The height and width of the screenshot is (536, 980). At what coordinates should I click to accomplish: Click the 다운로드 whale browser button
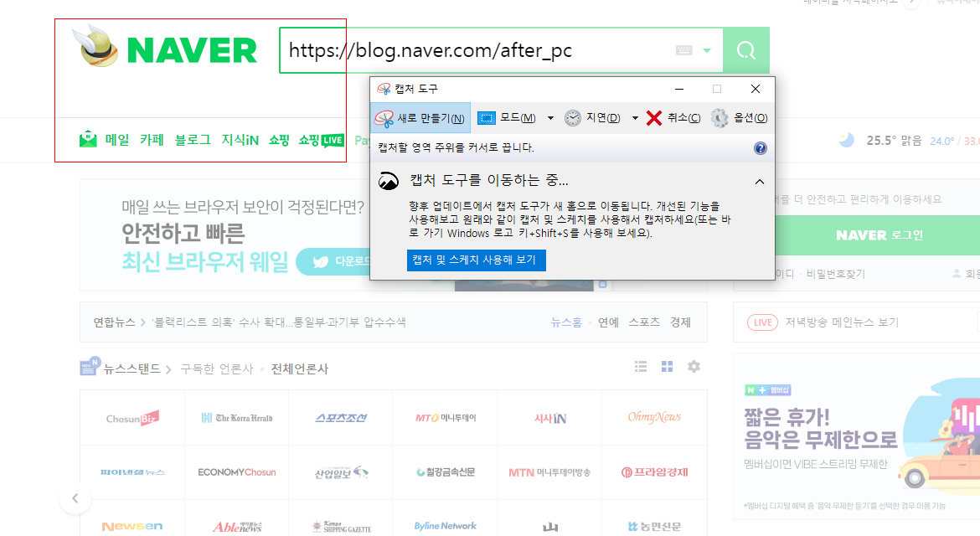click(x=333, y=261)
